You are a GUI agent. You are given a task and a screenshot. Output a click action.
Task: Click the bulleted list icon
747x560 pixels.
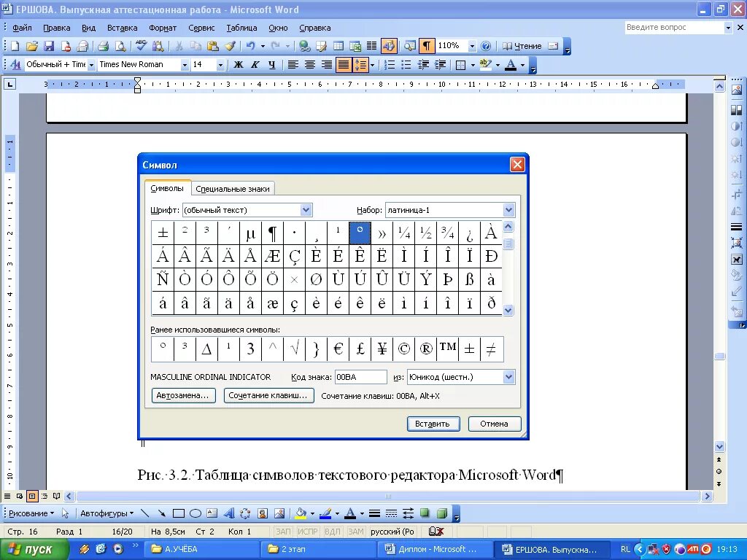[x=406, y=64]
